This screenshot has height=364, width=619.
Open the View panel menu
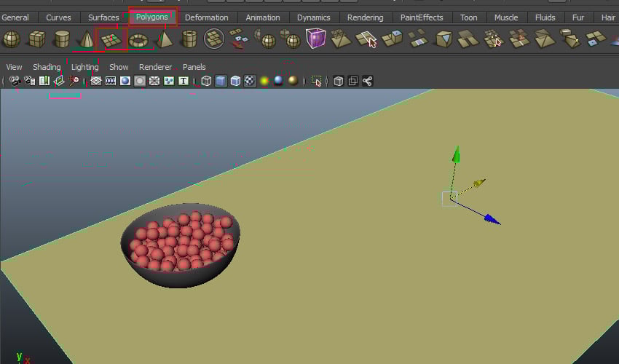15,67
